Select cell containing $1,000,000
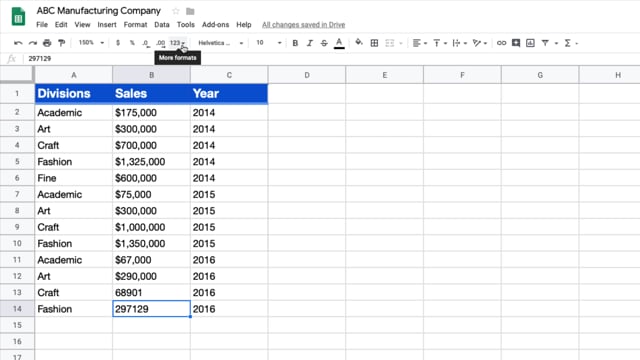Image resolution: width=640 pixels, height=360 pixels. [151, 227]
